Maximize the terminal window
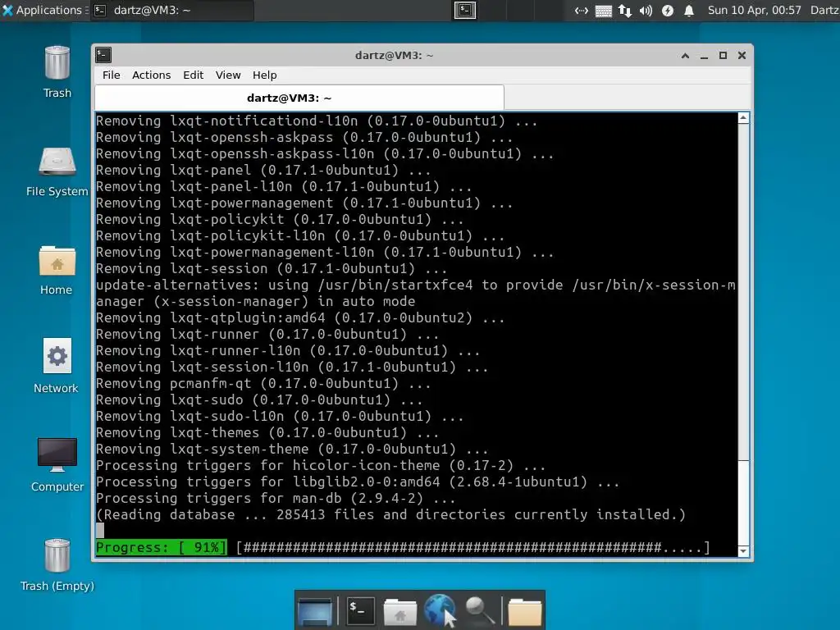Screen dimensions: 840x630 [724, 55]
